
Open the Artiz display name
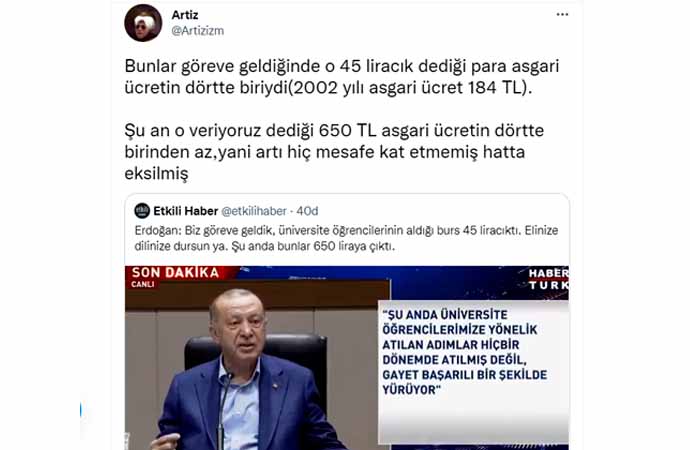(x=185, y=15)
